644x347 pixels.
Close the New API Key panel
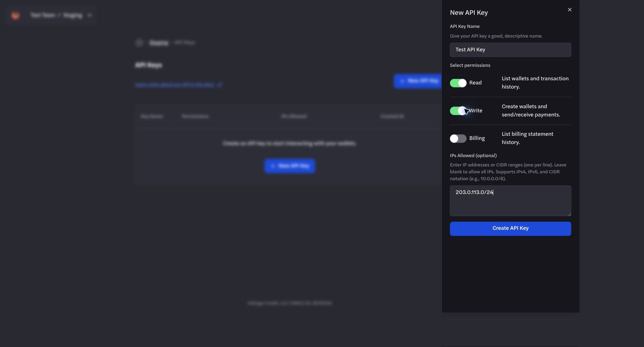coord(569,10)
